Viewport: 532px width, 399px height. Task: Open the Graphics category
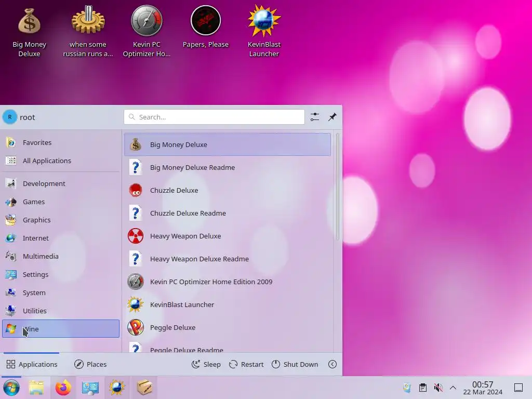61,220
